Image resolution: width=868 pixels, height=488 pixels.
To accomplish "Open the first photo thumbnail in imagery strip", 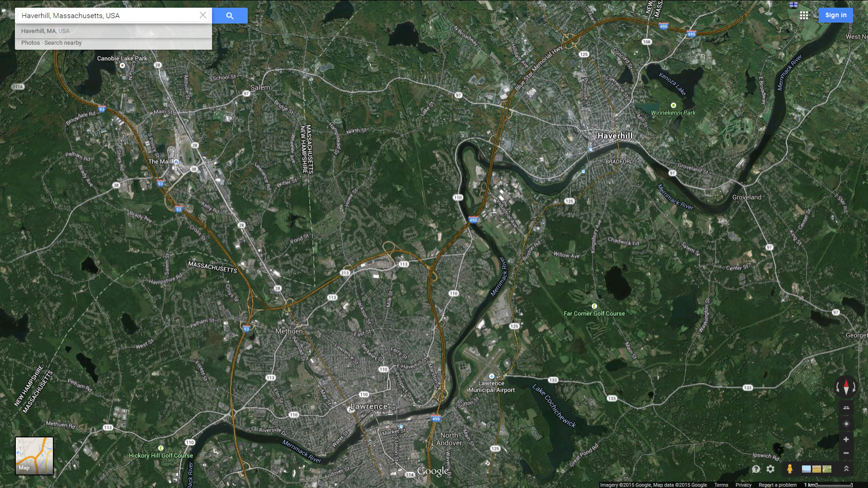I will point(806,469).
